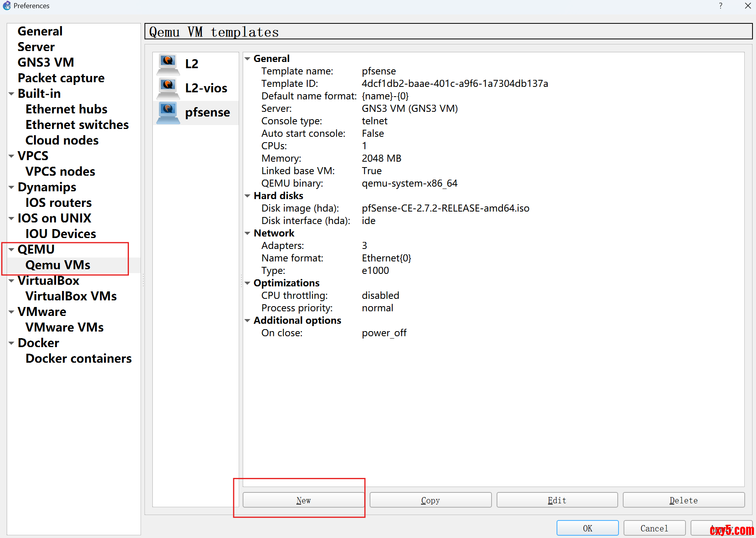The width and height of the screenshot is (756, 538).
Task: Click the L2-vios template QEMU icon
Action: [x=168, y=88]
